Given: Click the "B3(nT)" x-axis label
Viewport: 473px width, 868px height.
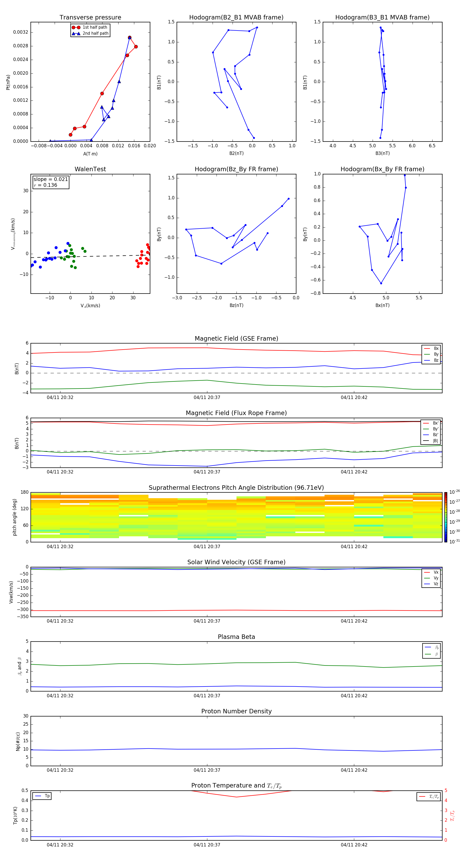Looking at the screenshot, I should (x=382, y=153).
